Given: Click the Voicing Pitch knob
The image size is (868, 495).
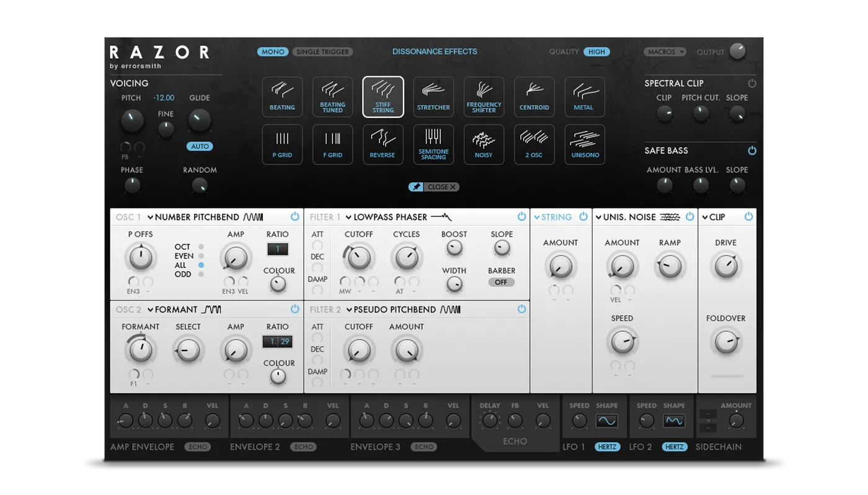Looking at the screenshot, I should pyautogui.click(x=131, y=120).
